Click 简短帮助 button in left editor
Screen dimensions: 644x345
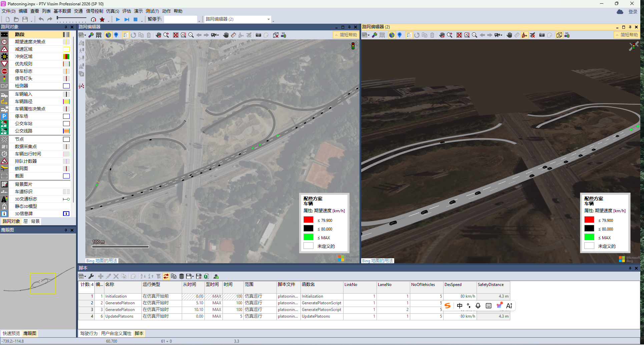346,35
